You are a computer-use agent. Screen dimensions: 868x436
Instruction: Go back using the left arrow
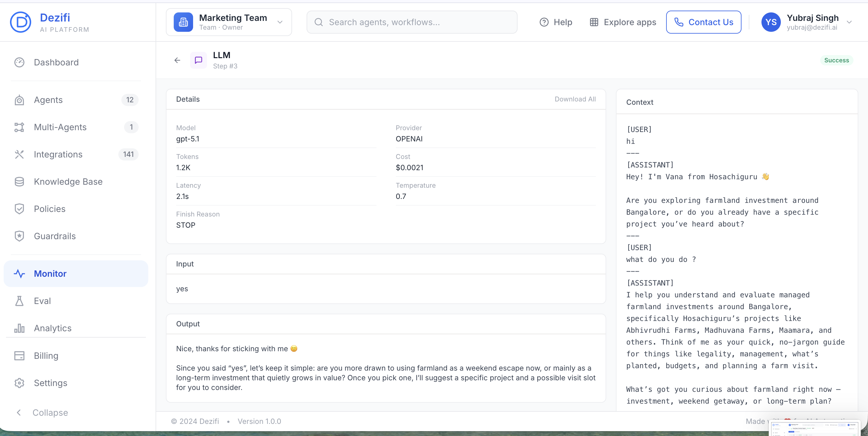(x=177, y=60)
